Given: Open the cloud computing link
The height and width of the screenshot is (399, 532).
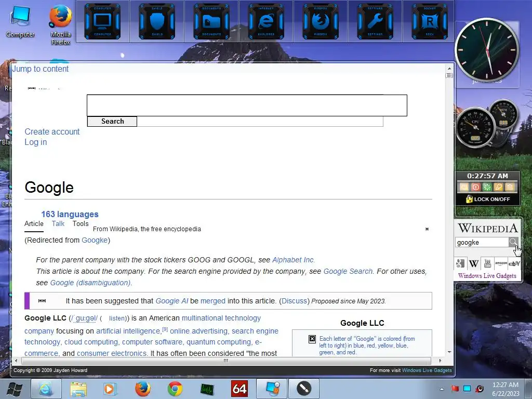Looking at the screenshot, I should pyautogui.click(x=91, y=342).
